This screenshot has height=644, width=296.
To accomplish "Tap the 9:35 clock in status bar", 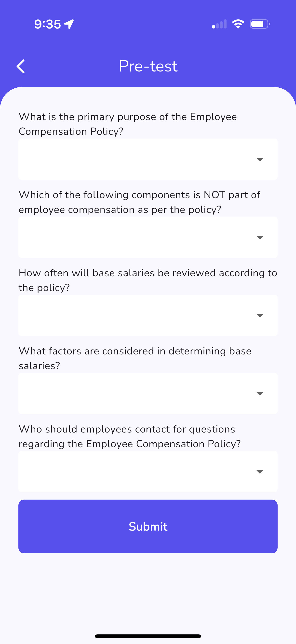I will [x=47, y=24].
